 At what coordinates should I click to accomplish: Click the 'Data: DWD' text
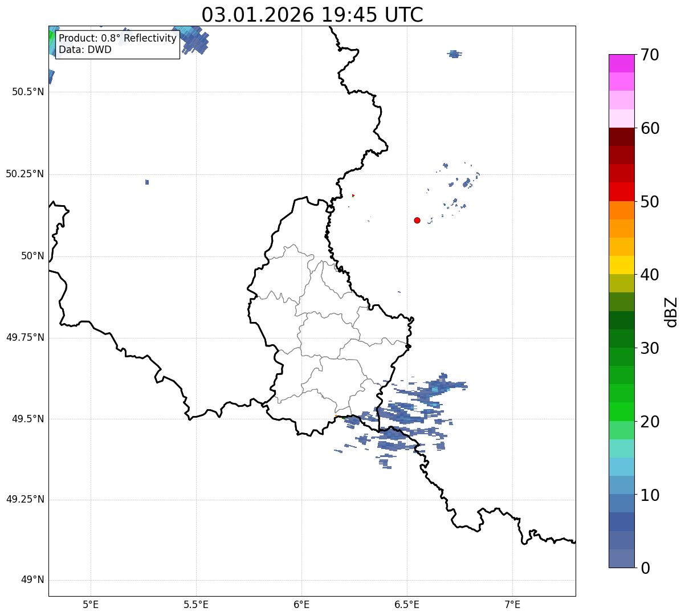point(85,50)
